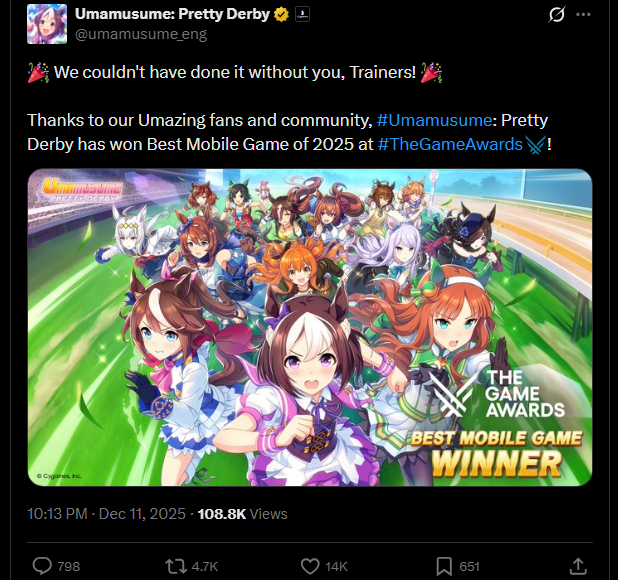Click the share upload icon
618x580 pixels.
coord(578,566)
